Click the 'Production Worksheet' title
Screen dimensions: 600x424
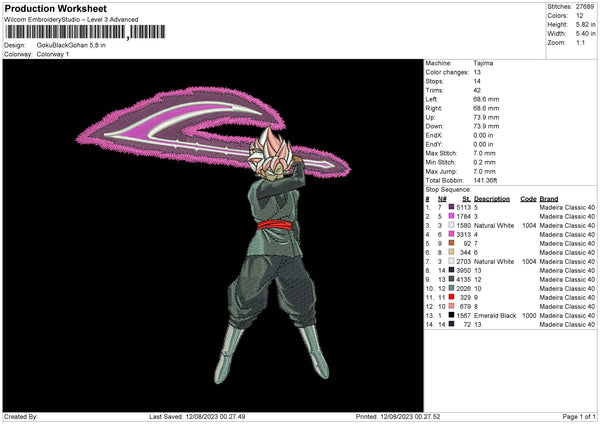click(55, 8)
